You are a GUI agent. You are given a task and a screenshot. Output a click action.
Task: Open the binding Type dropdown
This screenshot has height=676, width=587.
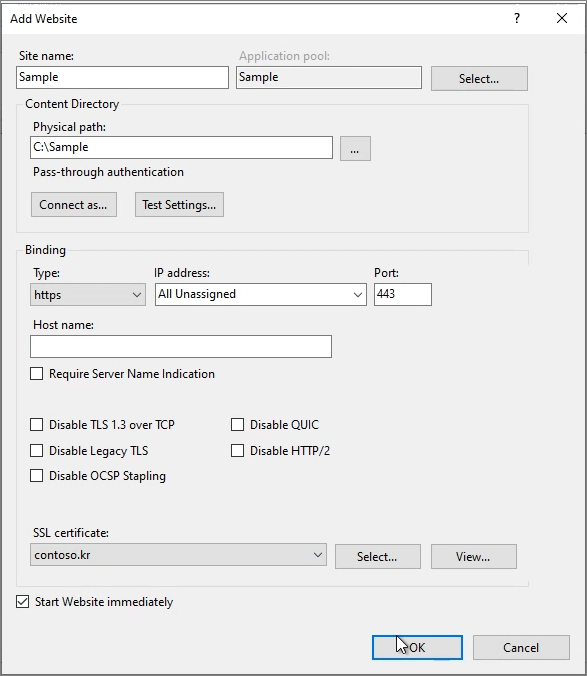coord(88,295)
